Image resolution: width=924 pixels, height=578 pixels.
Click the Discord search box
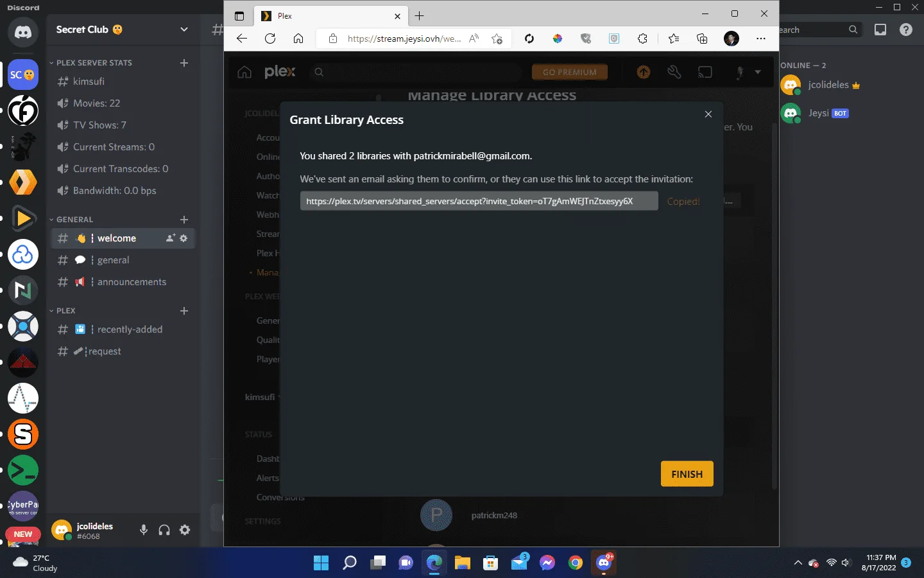pos(819,30)
